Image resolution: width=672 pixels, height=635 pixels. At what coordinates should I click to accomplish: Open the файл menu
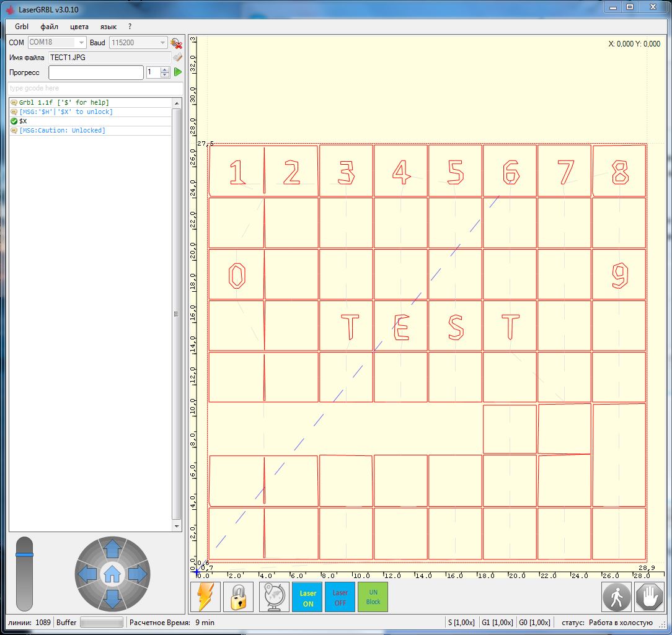click(x=50, y=27)
